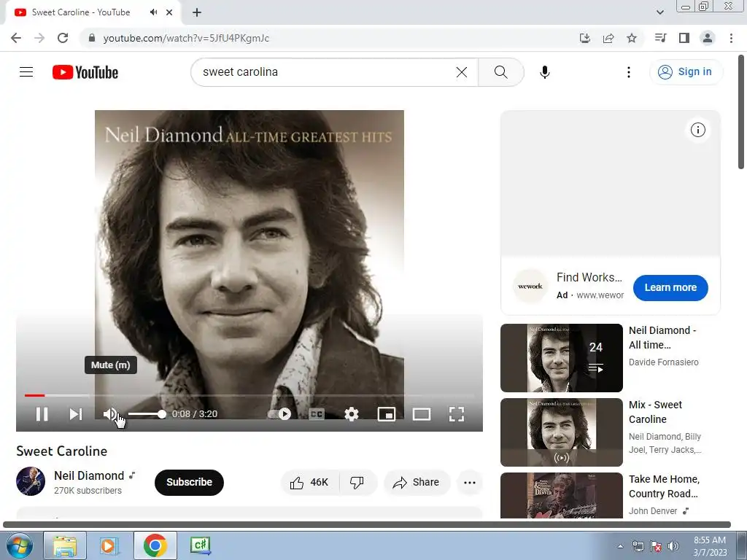Close the Sweet Caroline tab
The width and height of the screenshot is (747, 560).
169,13
